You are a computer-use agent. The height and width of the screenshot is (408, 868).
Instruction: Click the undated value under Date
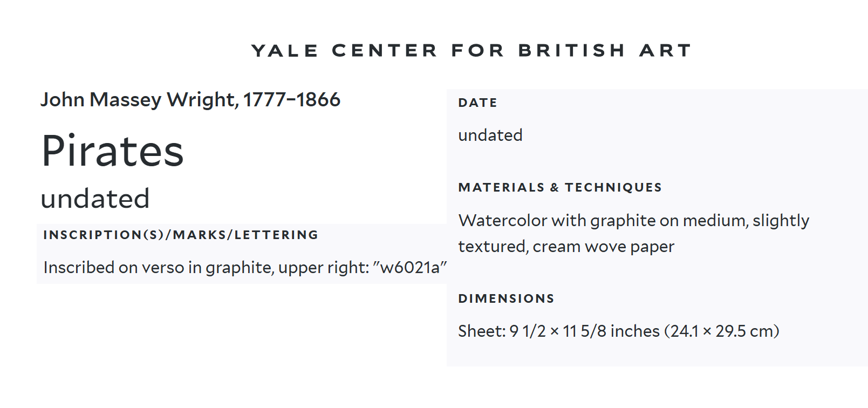coord(490,135)
